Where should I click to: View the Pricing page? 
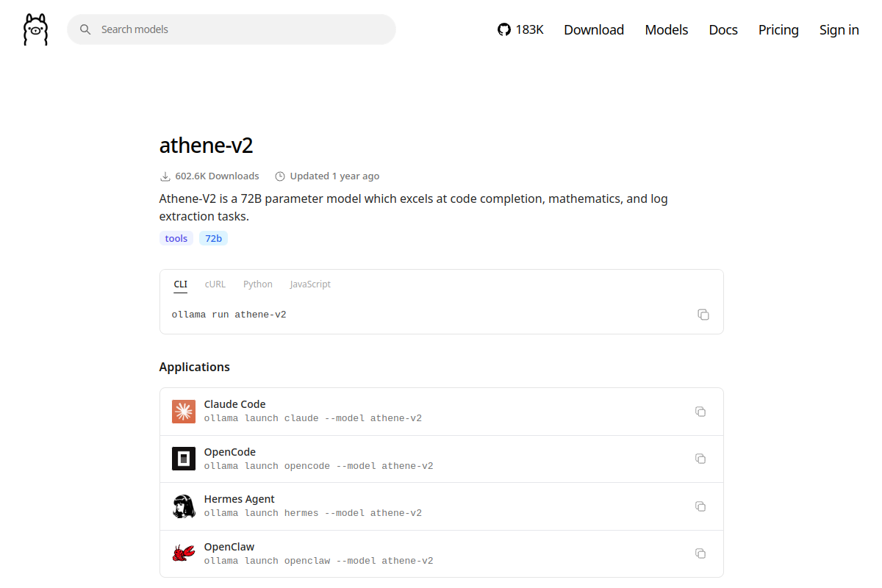coord(778,29)
